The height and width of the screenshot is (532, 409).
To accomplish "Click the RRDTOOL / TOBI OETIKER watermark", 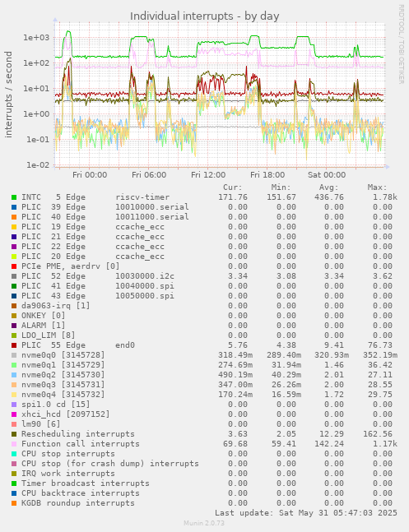I will click(x=401, y=44).
